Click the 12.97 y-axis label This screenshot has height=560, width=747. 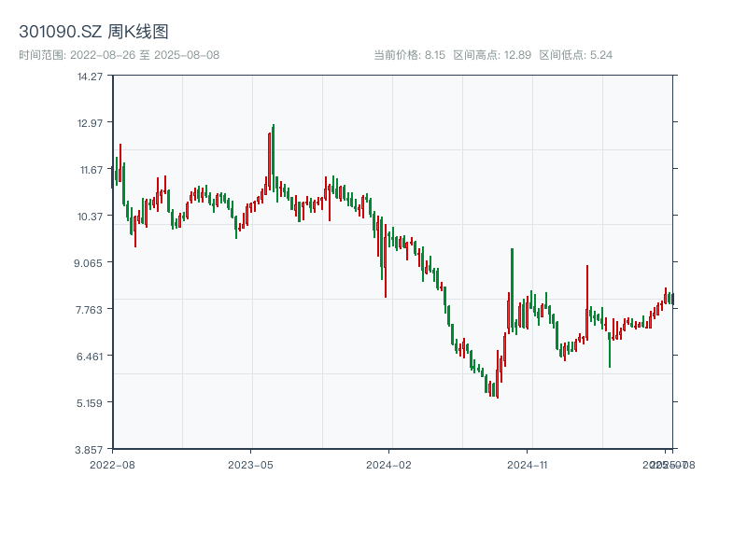pos(90,122)
